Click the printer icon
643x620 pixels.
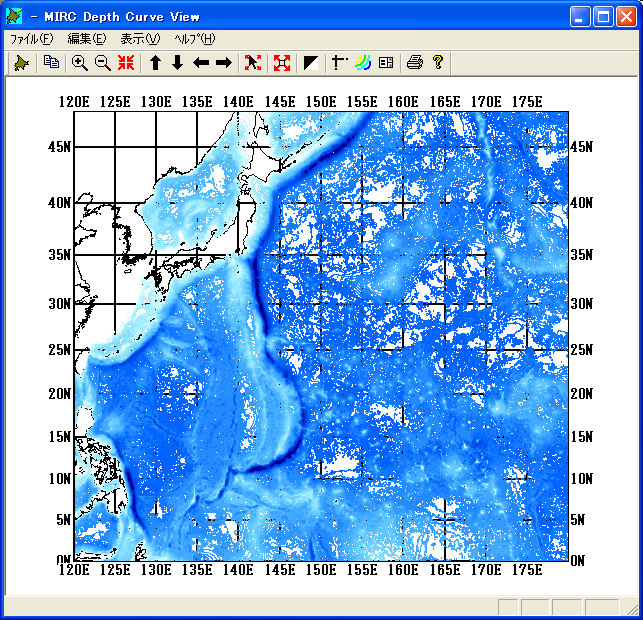(x=415, y=63)
